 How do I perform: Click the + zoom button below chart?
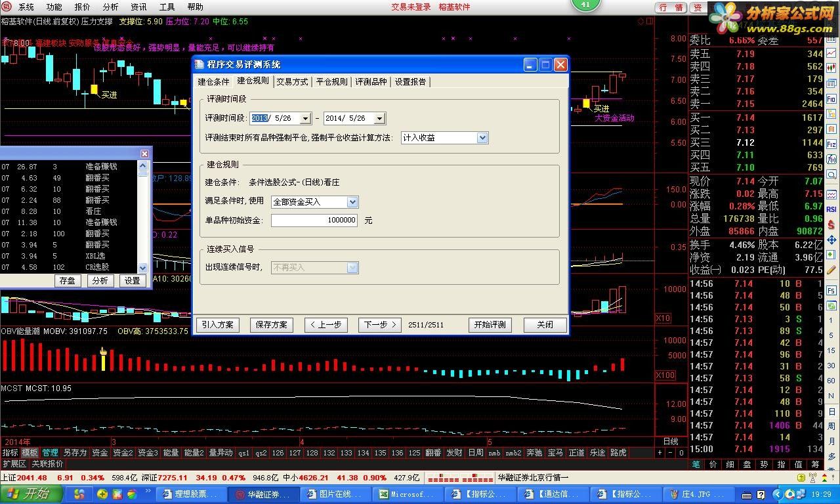point(660,453)
